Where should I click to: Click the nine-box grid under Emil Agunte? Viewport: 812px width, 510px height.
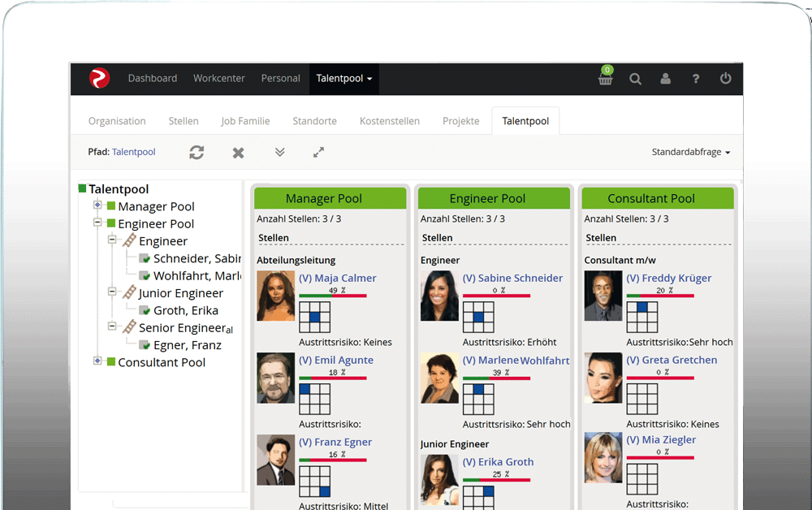click(x=315, y=399)
